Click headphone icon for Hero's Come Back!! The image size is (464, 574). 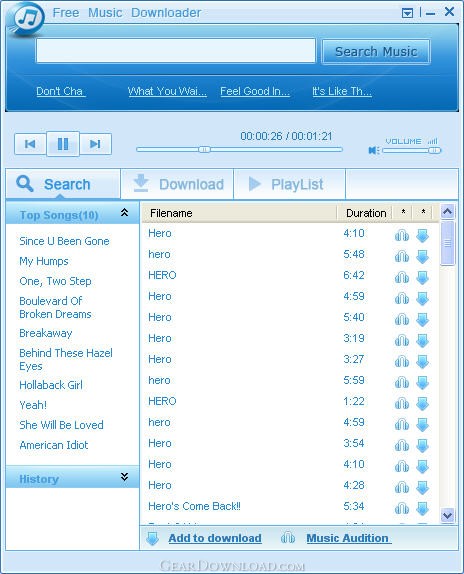tap(402, 508)
